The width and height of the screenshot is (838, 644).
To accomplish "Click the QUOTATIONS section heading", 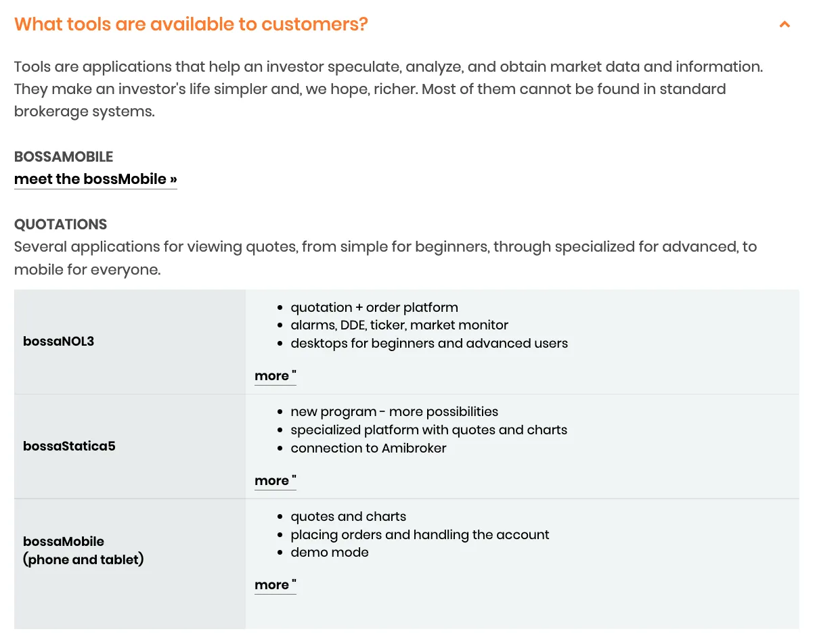I will pos(61,225).
